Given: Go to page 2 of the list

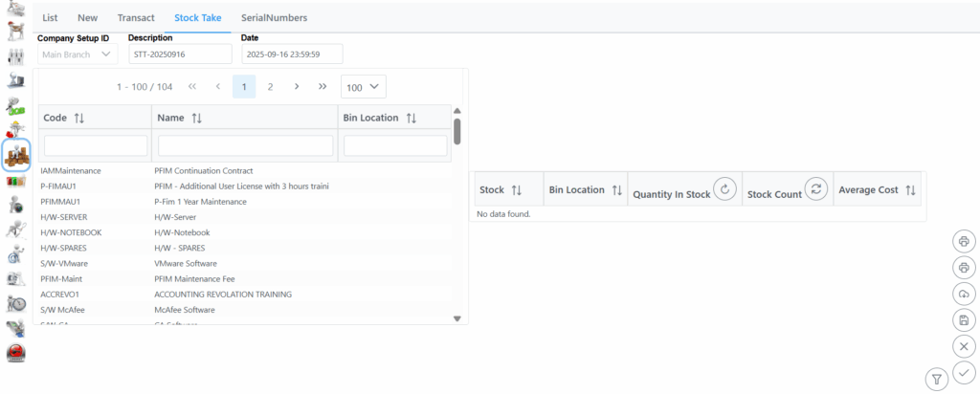Looking at the screenshot, I should (270, 87).
